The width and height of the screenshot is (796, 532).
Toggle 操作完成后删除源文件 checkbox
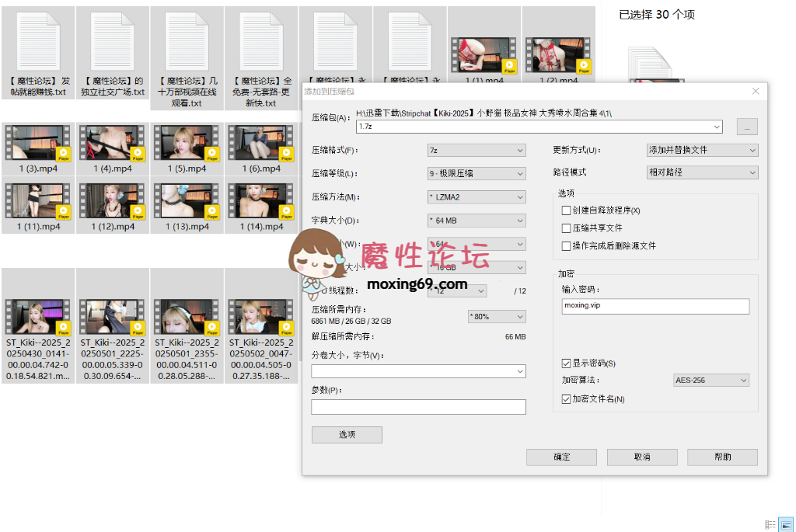click(566, 246)
